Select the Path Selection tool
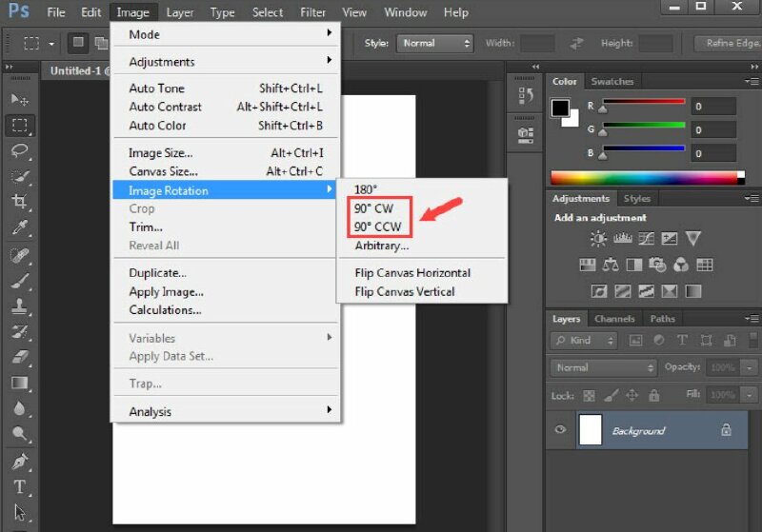The width and height of the screenshot is (762, 532). click(19, 513)
